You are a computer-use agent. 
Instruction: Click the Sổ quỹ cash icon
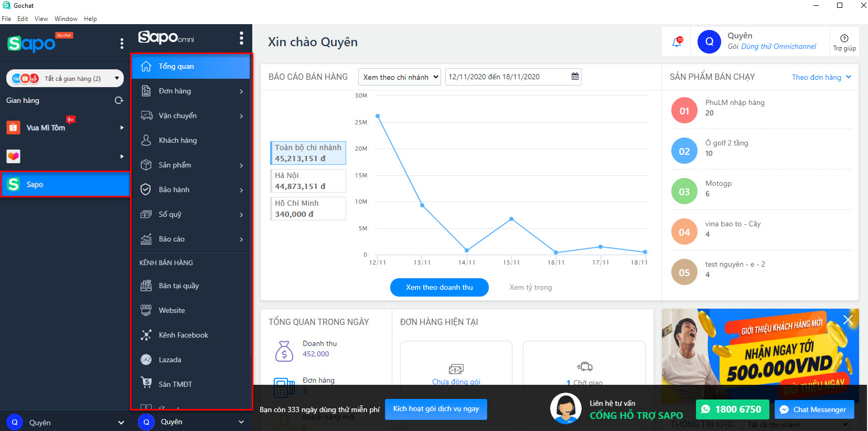[x=146, y=214]
